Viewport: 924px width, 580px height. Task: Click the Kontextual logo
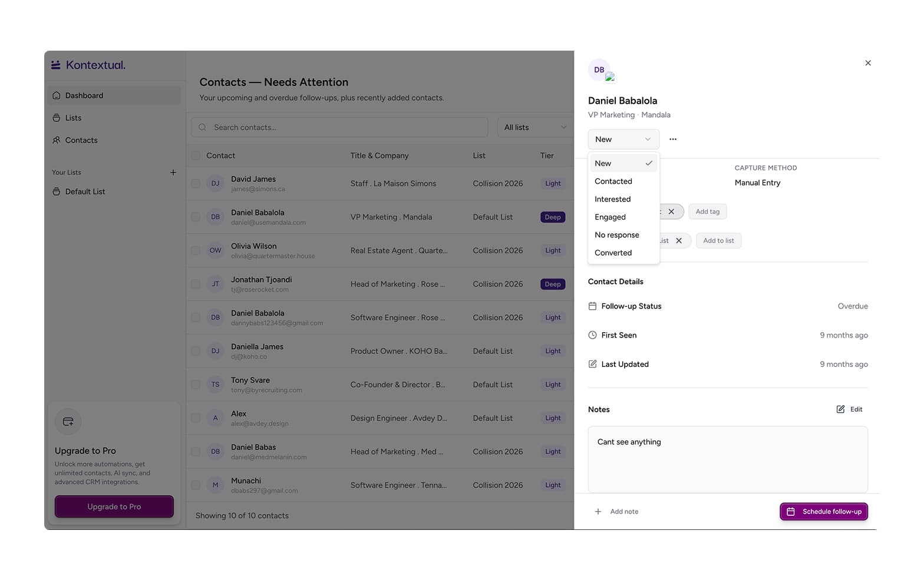[x=88, y=65]
